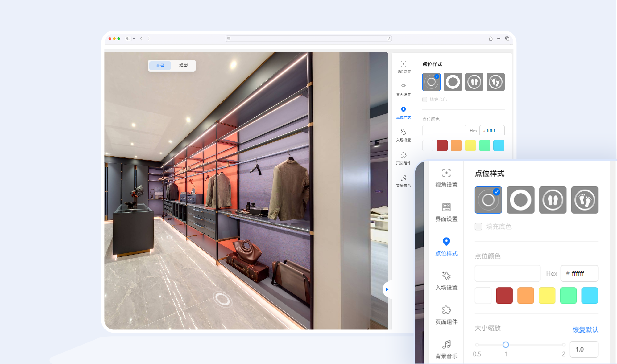
Task: Enable 填充底色 checkbox in enlarged panel
Action: tap(478, 227)
